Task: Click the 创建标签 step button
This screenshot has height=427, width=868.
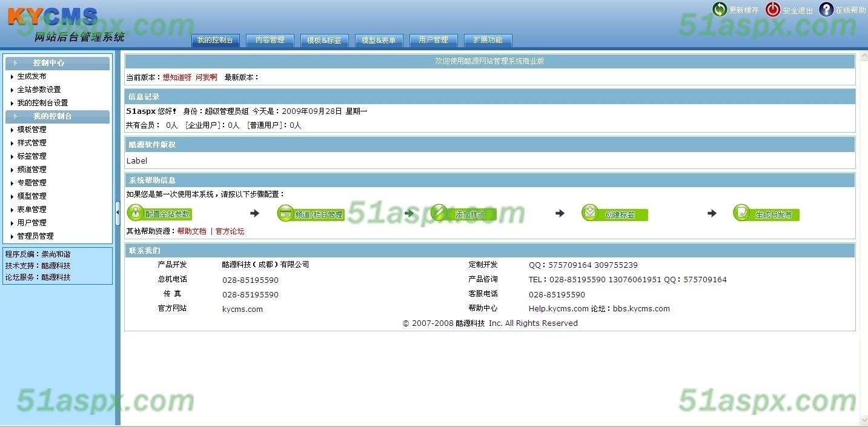Action: 615,213
